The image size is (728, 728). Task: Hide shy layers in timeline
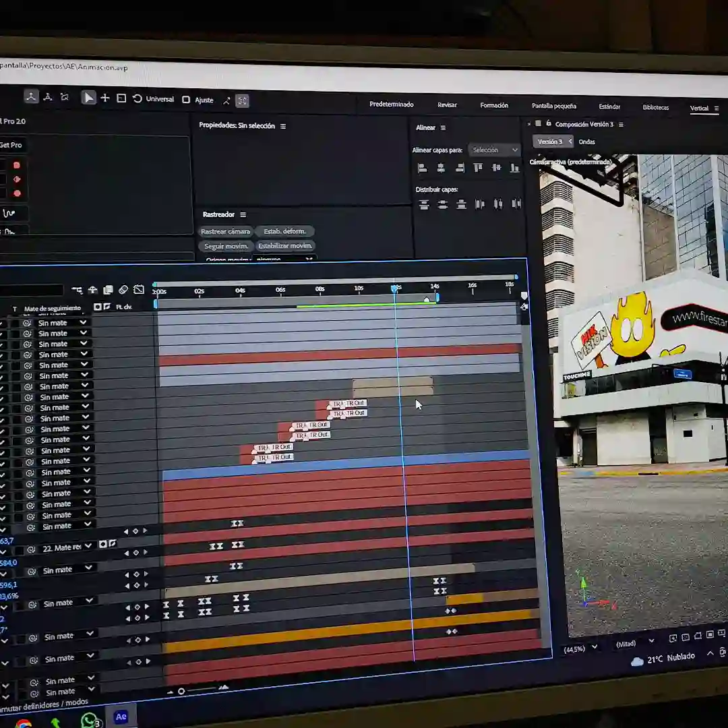click(x=93, y=290)
